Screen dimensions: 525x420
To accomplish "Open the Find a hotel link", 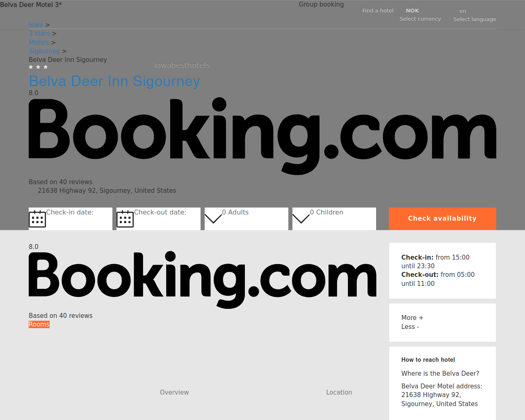I will pyautogui.click(x=378, y=11).
